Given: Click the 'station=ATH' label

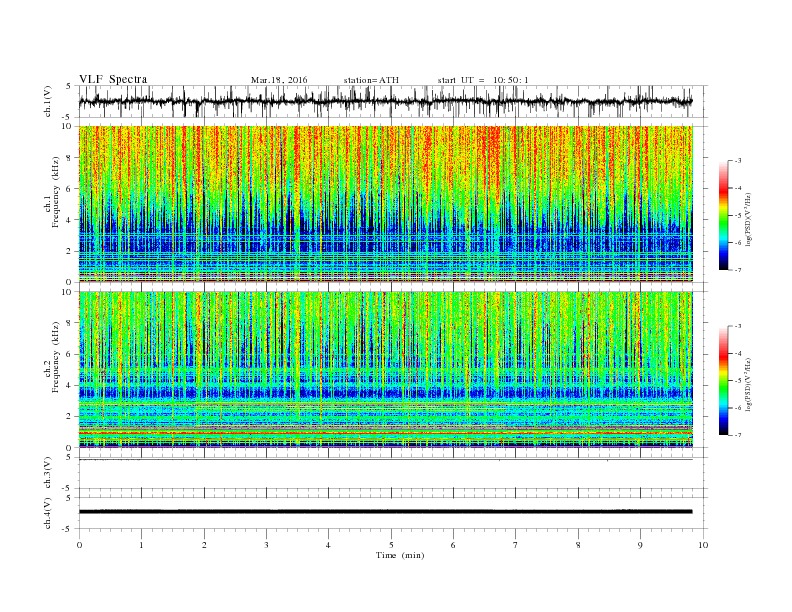Looking at the screenshot, I should click(x=371, y=80).
